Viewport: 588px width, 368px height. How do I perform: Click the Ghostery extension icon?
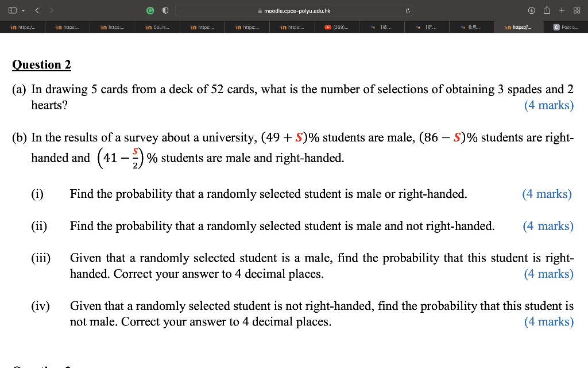tap(150, 10)
